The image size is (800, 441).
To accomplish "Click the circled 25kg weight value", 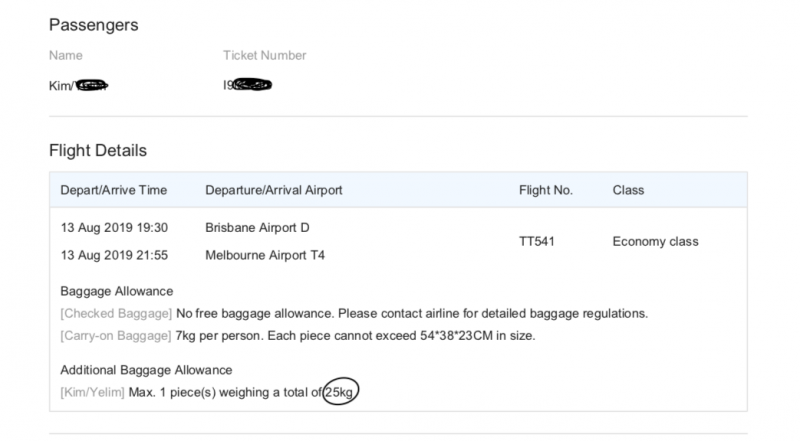I will coord(339,392).
